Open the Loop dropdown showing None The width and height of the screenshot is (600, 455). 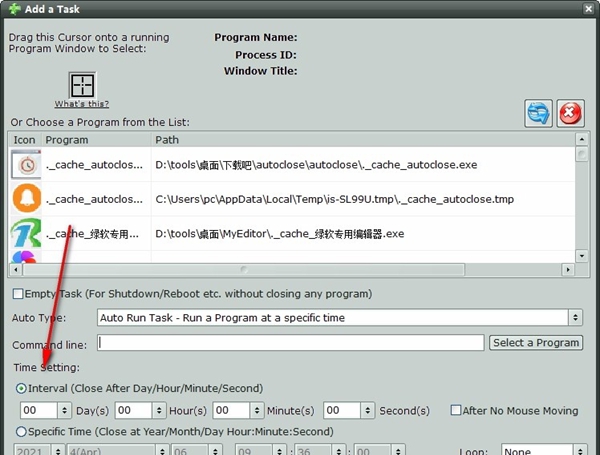click(x=544, y=450)
